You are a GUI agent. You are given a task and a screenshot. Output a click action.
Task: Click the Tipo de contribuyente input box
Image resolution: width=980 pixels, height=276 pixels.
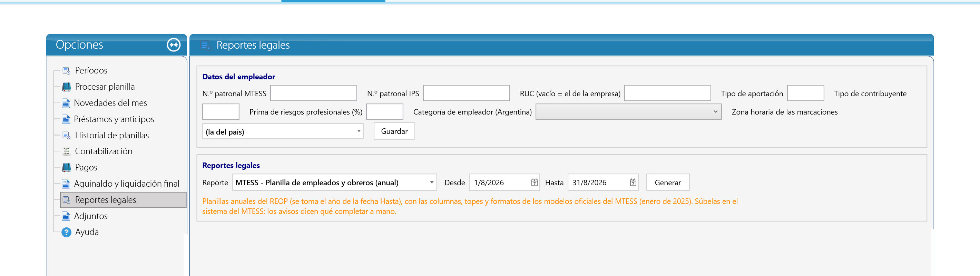tap(220, 112)
